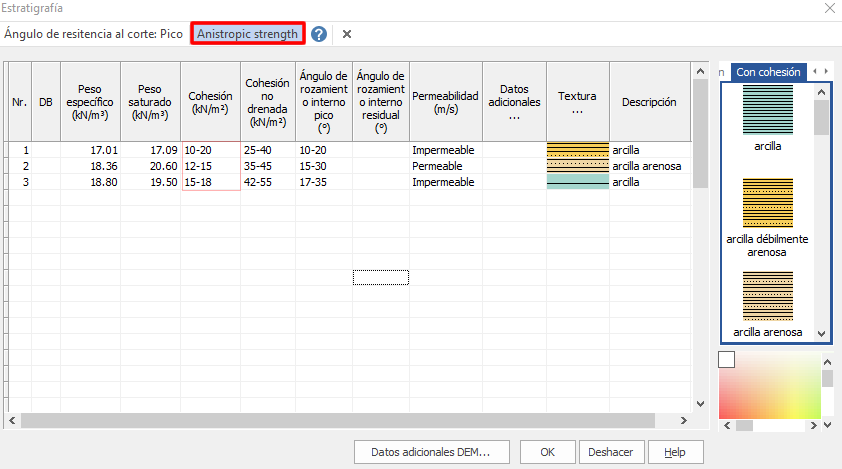Select undrained cohesion cell 42-55
This screenshot has height=469, width=842.
(x=267, y=182)
